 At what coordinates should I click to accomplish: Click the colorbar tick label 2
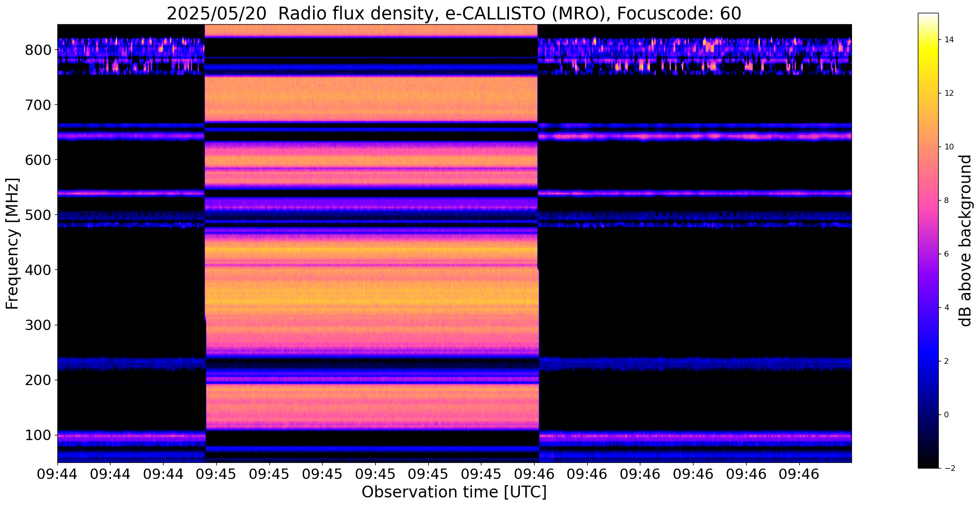tap(947, 361)
